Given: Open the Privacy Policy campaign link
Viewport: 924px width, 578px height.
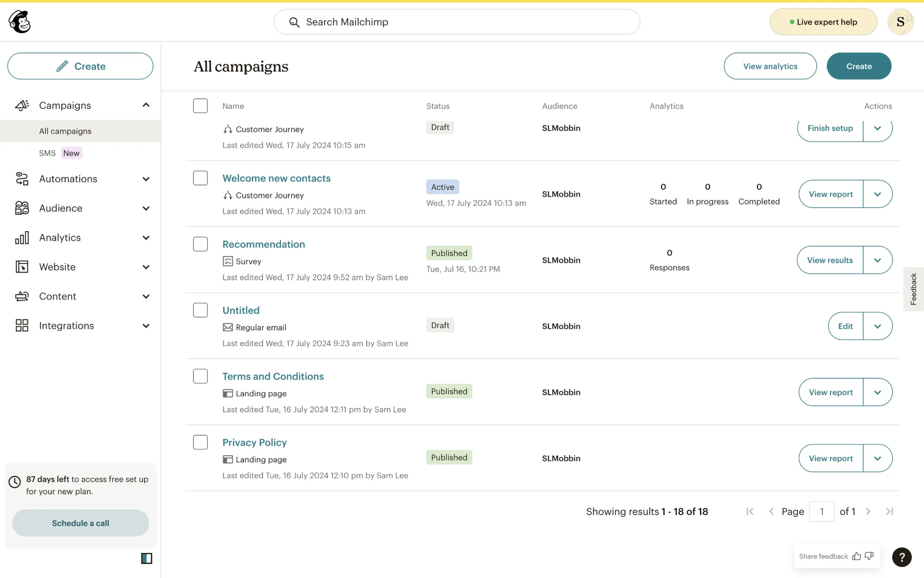Looking at the screenshot, I should (x=254, y=442).
